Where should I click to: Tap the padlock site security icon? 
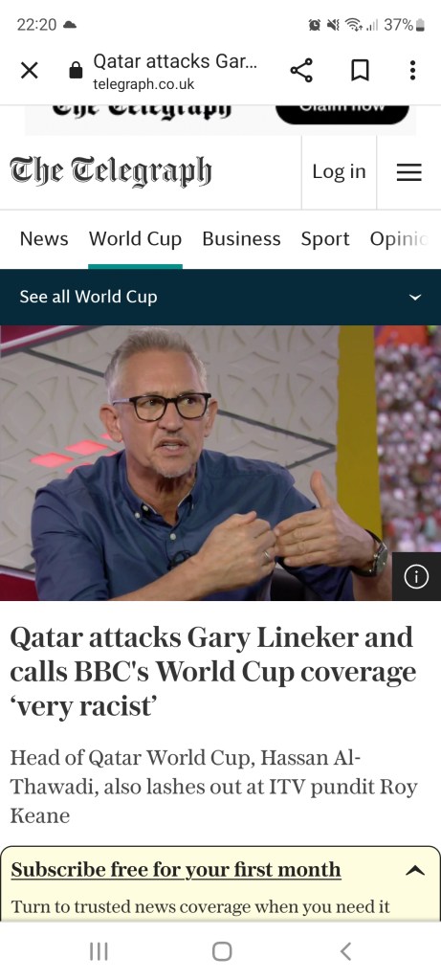[76, 70]
